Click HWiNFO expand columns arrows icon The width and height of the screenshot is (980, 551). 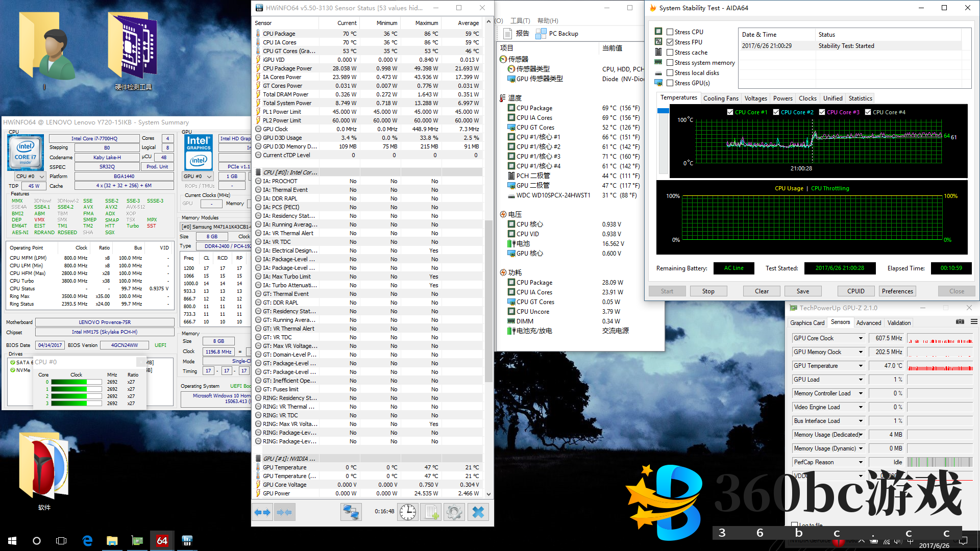[x=262, y=512]
